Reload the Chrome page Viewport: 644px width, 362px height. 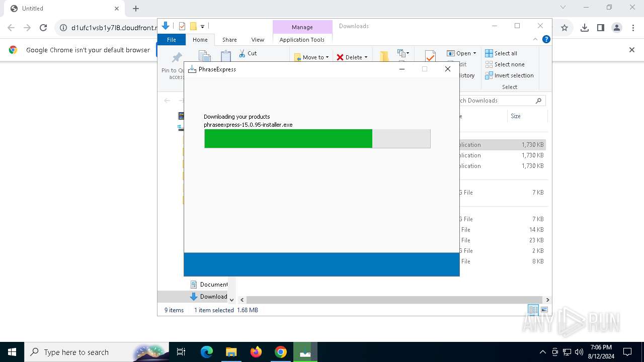(43, 28)
